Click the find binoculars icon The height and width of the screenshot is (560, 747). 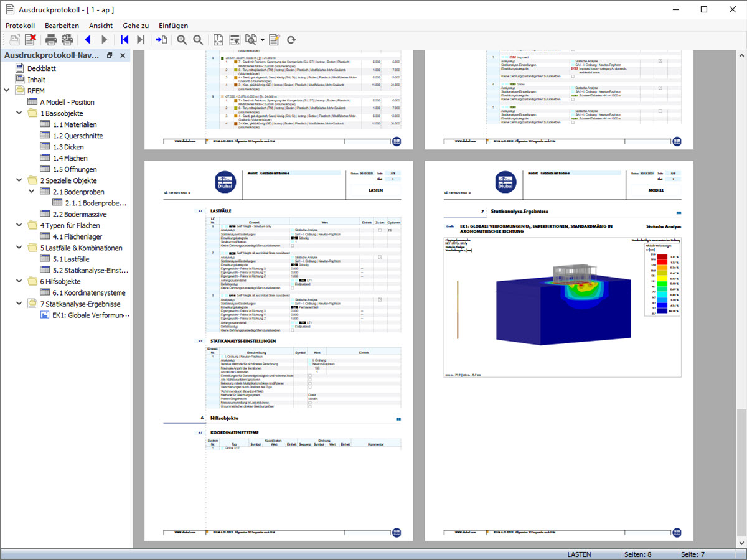251,40
